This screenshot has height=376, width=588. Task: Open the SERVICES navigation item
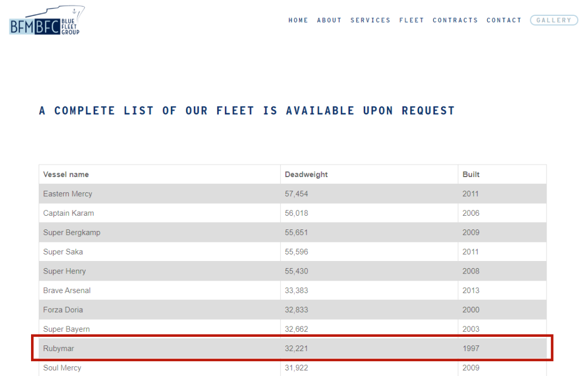click(371, 20)
